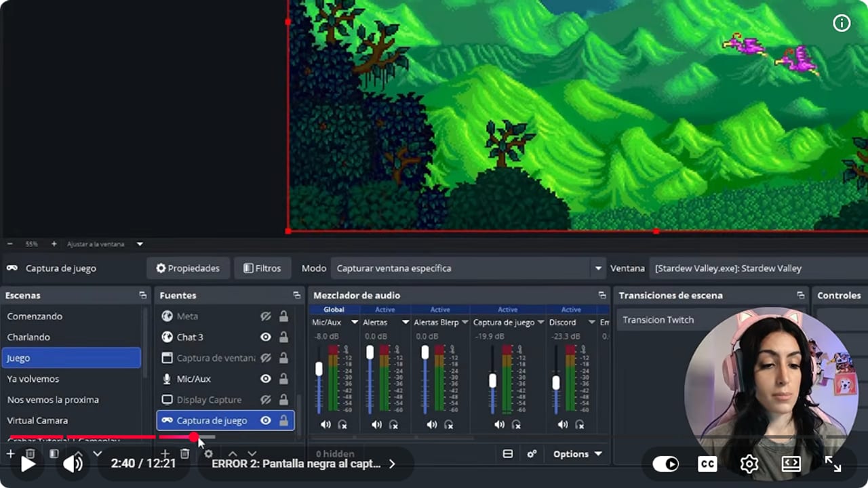The width and height of the screenshot is (868, 488).
Task: Open preview zoom fit dropdown arrow
Action: click(x=140, y=244)
